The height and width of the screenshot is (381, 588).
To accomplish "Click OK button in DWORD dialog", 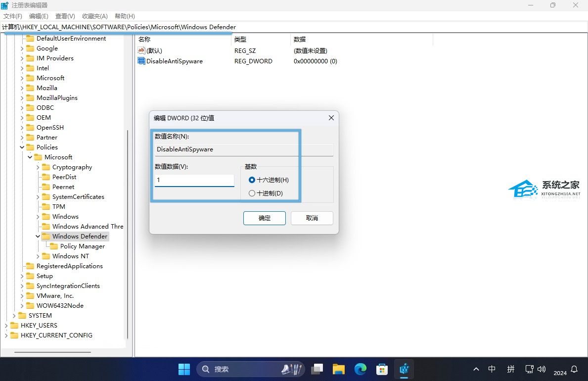I will click(265, 218).
